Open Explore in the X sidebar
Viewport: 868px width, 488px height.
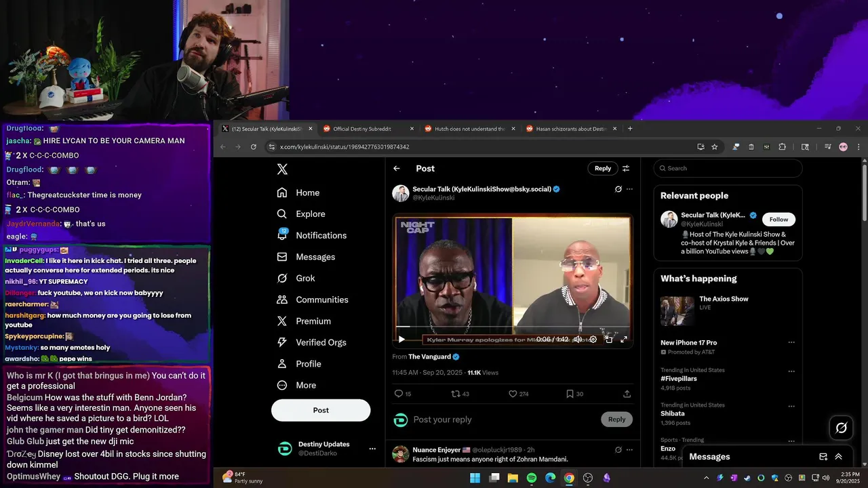(x=301, y=214)
